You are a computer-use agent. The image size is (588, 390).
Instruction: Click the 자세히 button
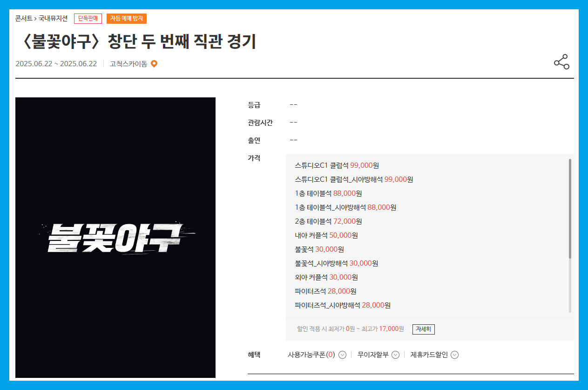(x=424, y=329)
